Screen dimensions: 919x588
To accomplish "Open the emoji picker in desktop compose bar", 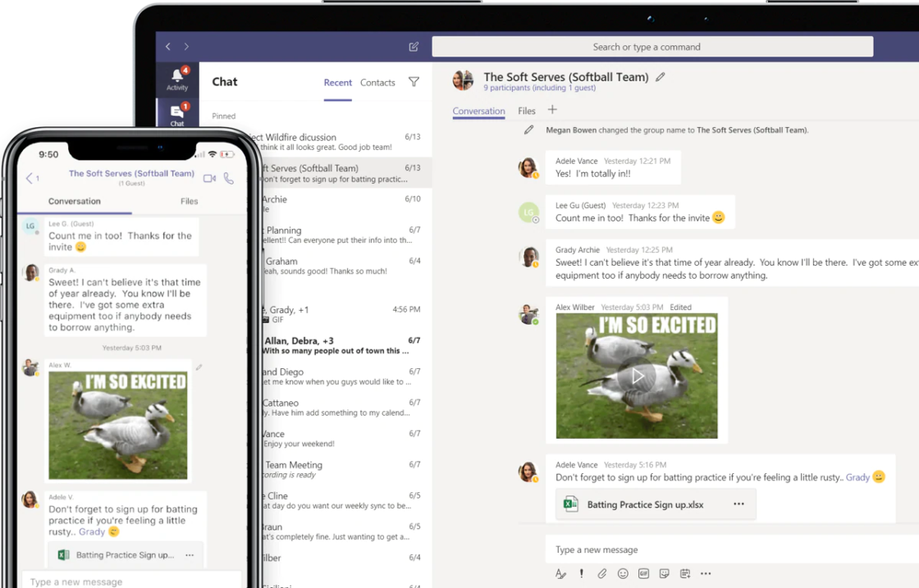I will [623, 573].
